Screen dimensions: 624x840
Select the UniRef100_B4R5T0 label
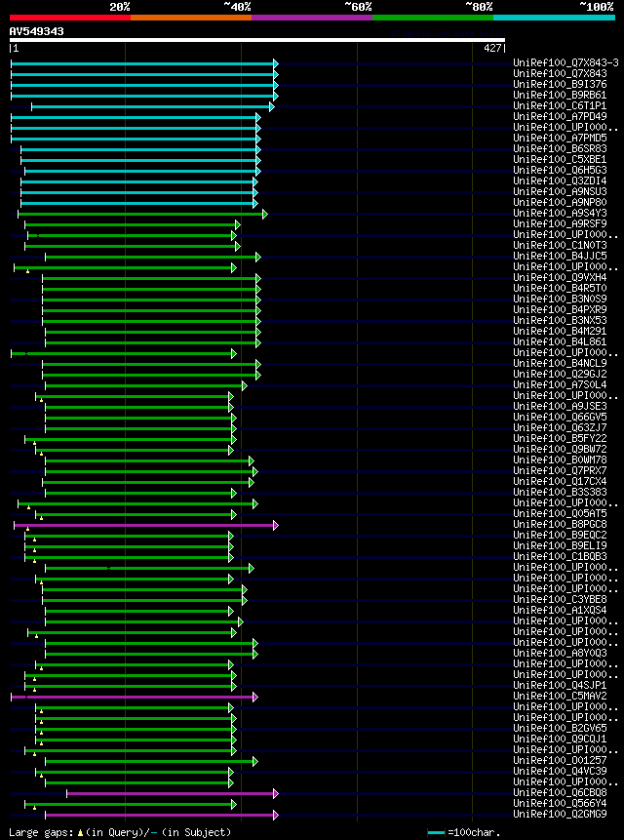pos(560,288)
